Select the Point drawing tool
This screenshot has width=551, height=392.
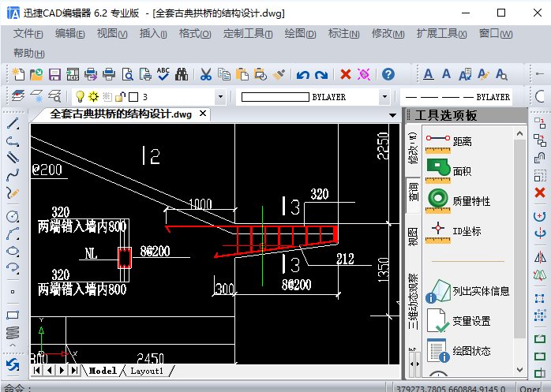point(13,292)
